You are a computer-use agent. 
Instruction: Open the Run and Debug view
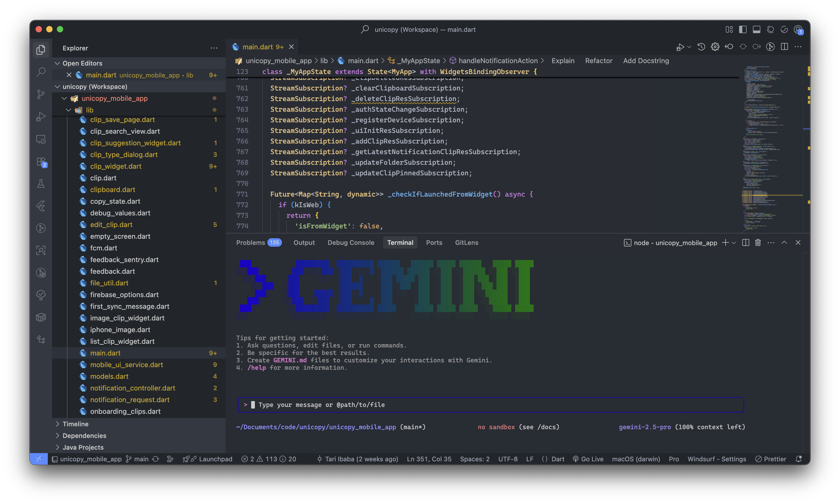[41, 116]
